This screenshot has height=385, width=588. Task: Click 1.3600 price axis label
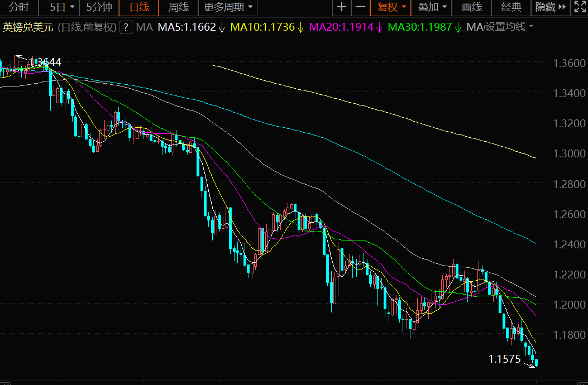(x=569, y=63)
